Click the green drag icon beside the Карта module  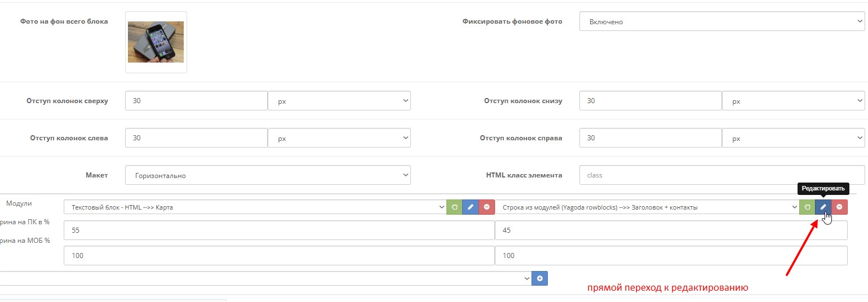pos(454,207)
